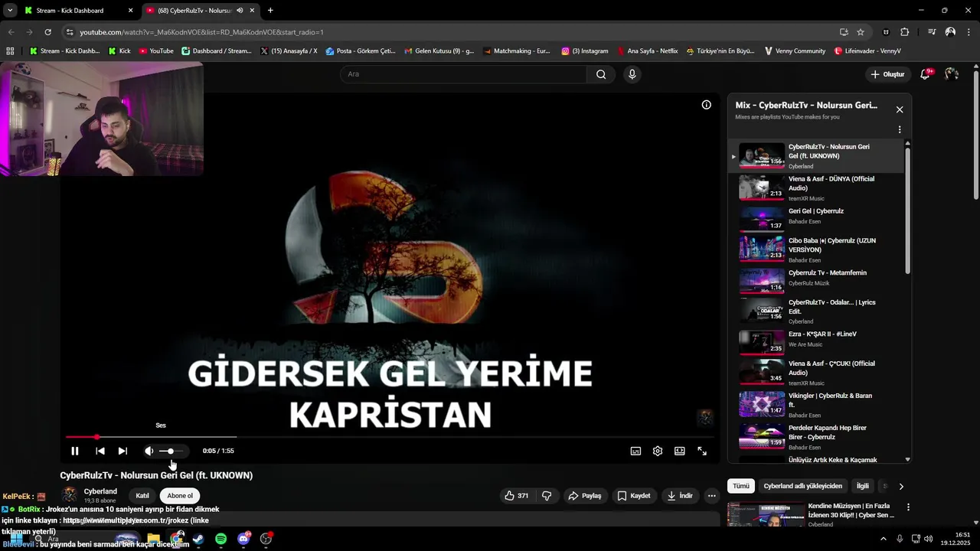The height and width of the screenshot is (551, 980).
Task: Join the channel with 'Katıl'
Action: coord(142,496)
